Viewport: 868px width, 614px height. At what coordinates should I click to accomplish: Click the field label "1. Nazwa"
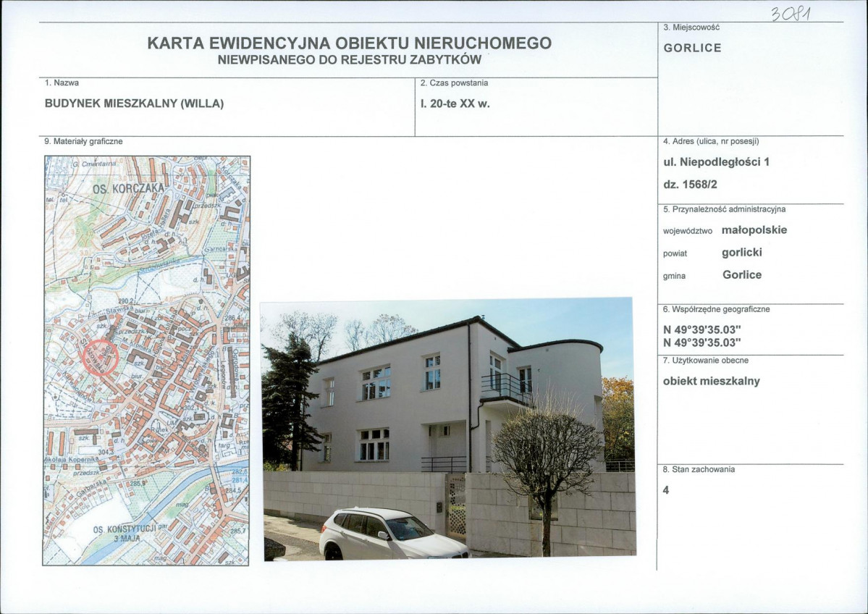62,83
